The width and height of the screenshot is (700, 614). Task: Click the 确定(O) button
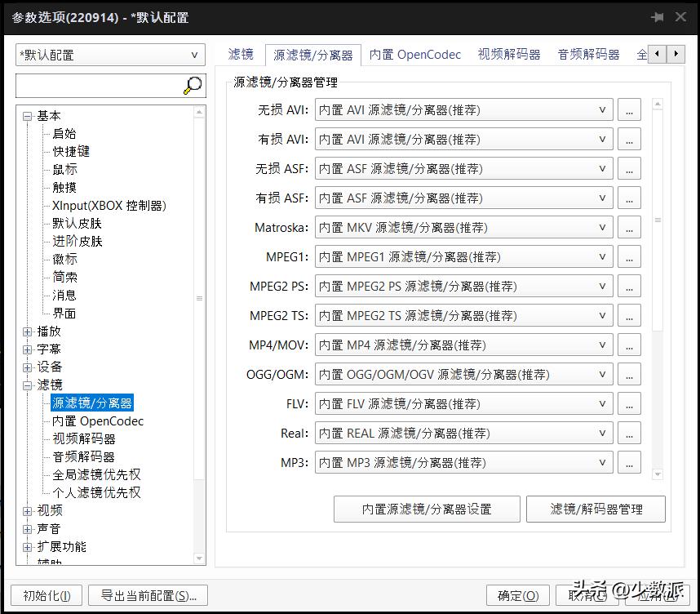point(517,596)
